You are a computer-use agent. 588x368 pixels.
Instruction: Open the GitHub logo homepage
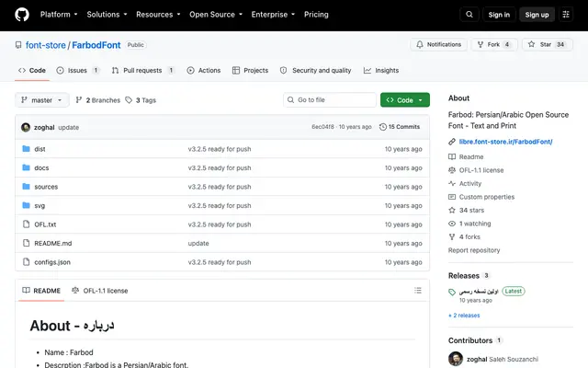[x=22, y=15]
